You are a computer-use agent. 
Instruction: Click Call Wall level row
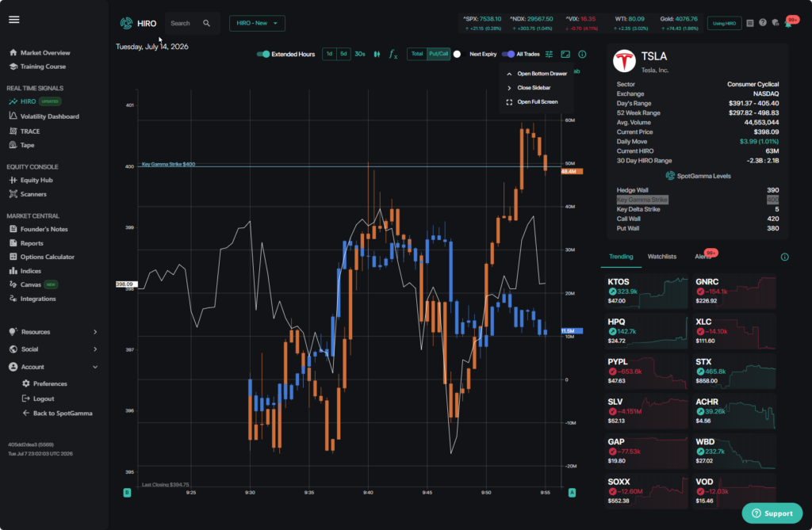click(697, 219)
